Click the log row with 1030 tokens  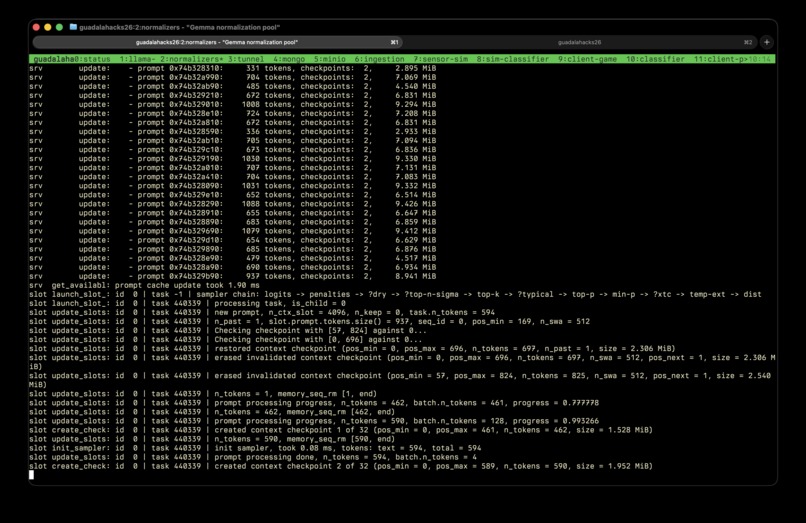(232, 158)
